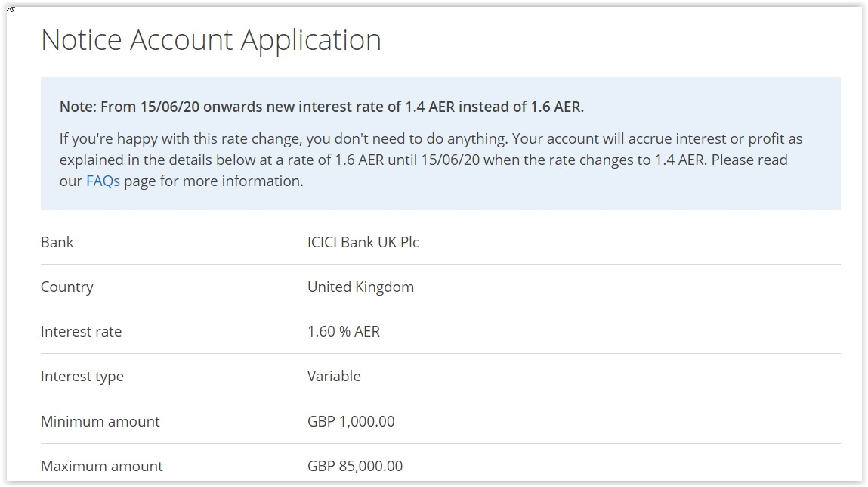Click the 1.60 % AER value

[343, 332]
